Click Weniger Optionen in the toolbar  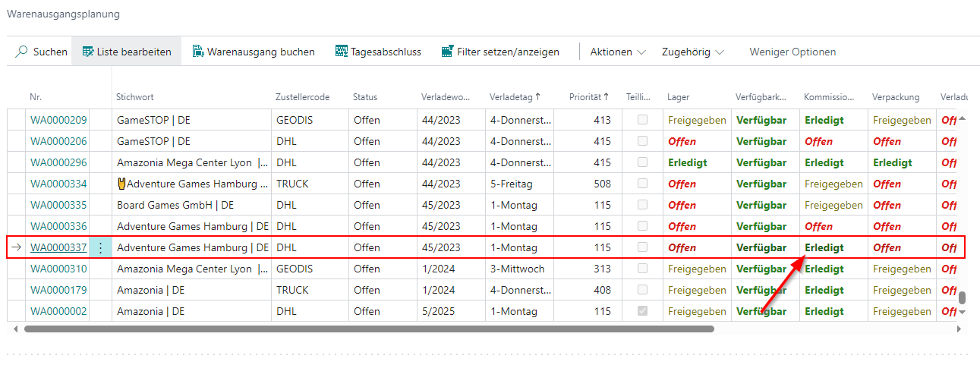coord(793,52)
